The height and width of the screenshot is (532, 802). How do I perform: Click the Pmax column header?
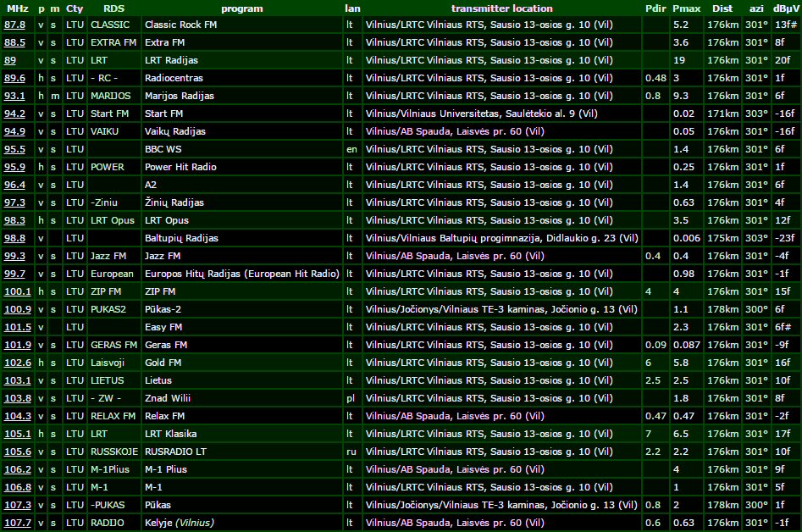tap(687, 8)
